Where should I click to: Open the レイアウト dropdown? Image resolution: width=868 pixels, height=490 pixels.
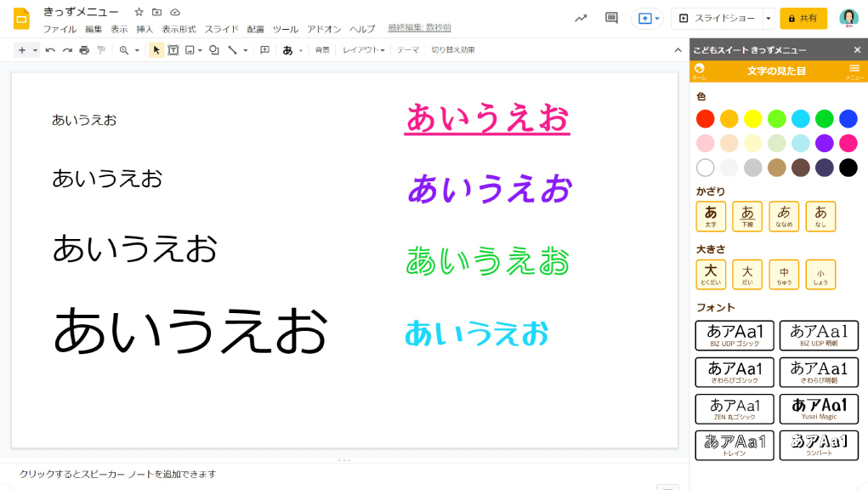(x=364, y=50)
